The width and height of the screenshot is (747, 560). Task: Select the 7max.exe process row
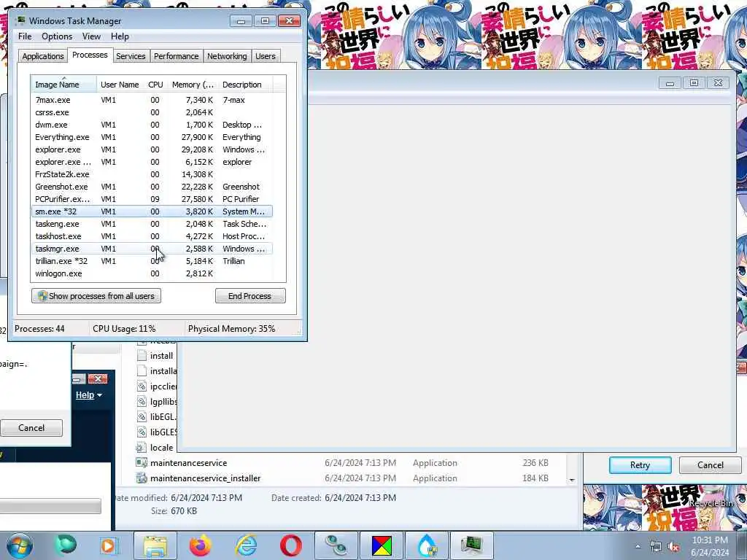point(152,100)
